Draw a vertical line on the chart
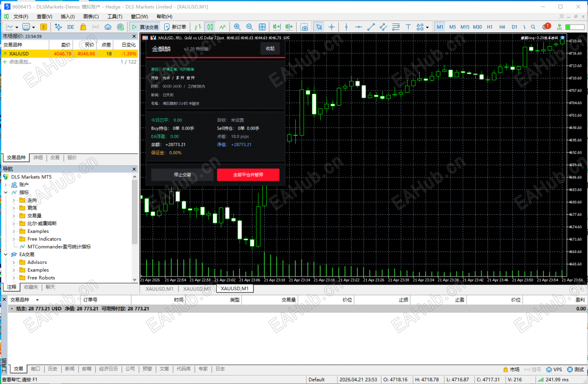The image size is (588, 384). click(346, 27)
